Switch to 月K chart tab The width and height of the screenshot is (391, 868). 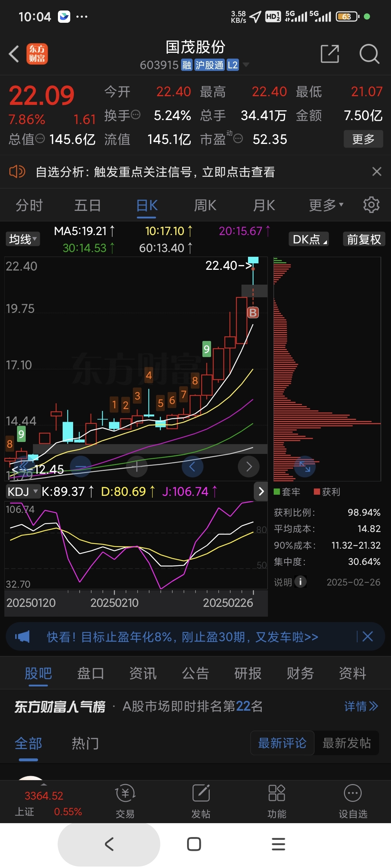click(264, 205)
